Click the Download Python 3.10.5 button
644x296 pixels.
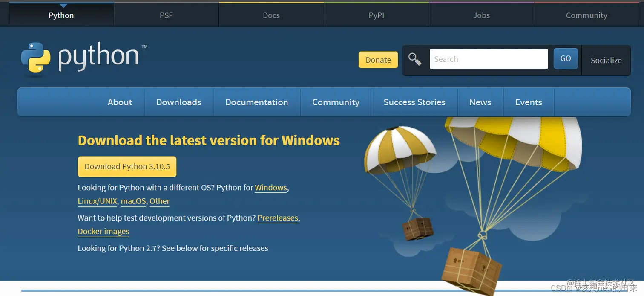[127, 167]
